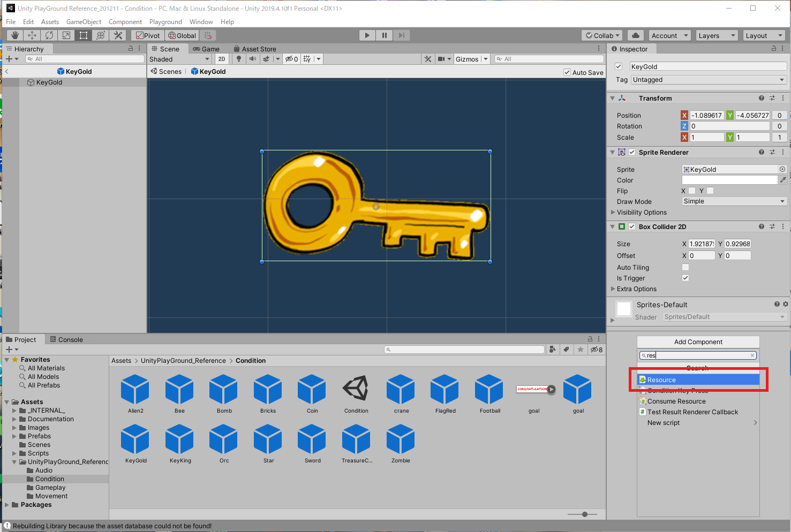Toggle scene lighting lightbulb icon
Screen dimensions: 791x532
pos(239,59)
